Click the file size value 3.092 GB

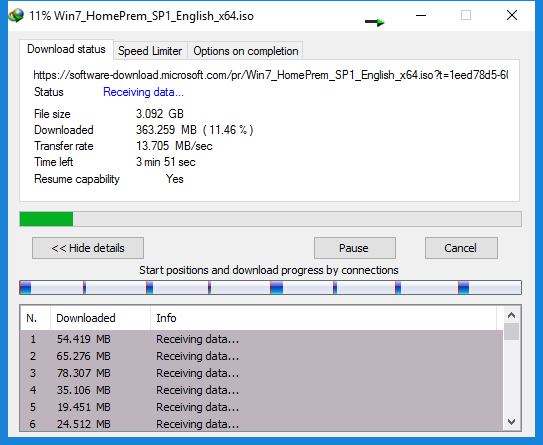pyautogui.click(x=160, y=114)
